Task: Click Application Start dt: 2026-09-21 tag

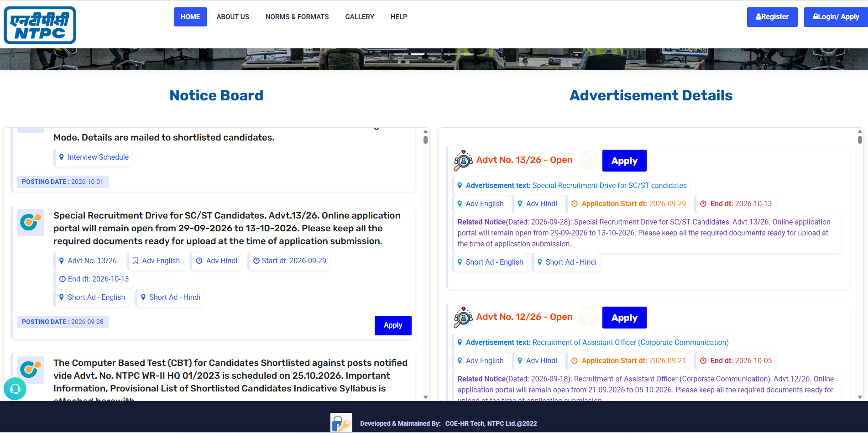Action: coord(628,360)
